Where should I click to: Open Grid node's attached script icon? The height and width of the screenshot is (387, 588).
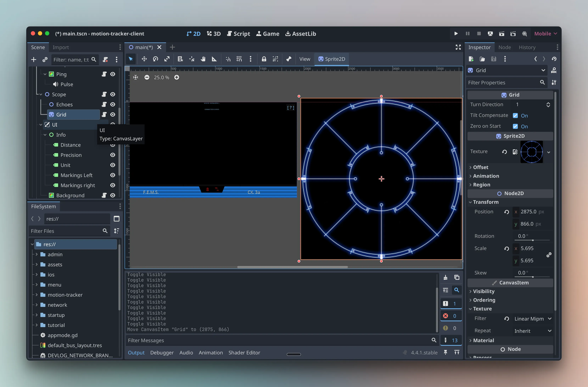point(104,114)
